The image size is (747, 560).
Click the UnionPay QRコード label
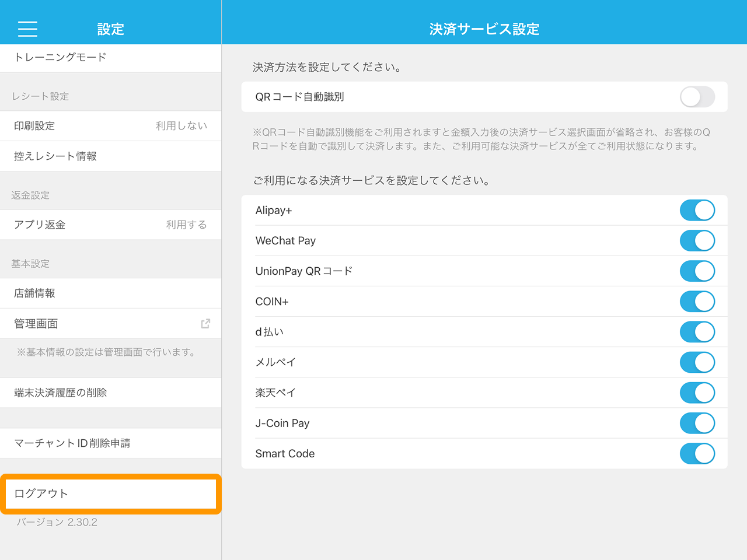click(304, 271)
